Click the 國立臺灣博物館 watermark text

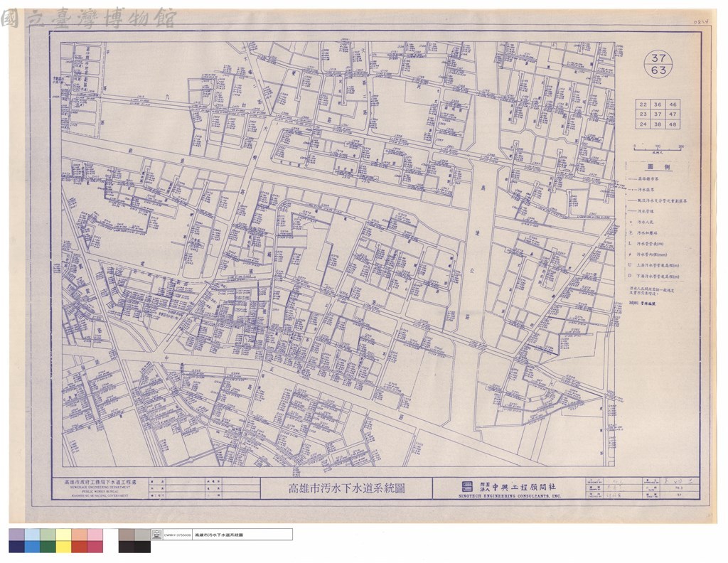click(x=88, y=18)
